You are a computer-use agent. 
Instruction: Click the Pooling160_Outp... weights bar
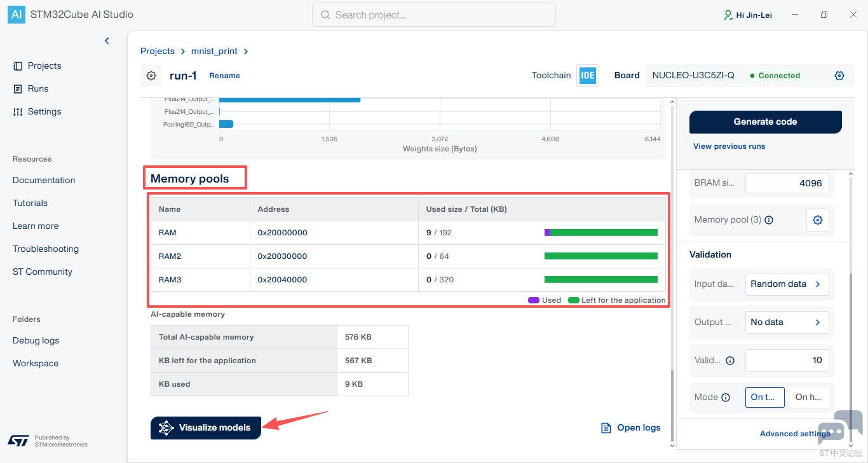pyautogui.click(x=226, y=124)
